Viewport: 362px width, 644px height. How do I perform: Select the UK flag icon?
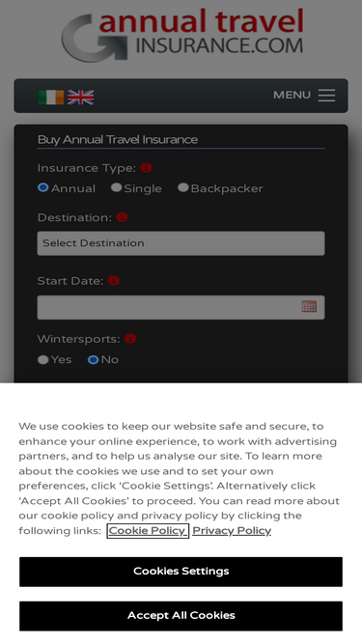(80, 98)
